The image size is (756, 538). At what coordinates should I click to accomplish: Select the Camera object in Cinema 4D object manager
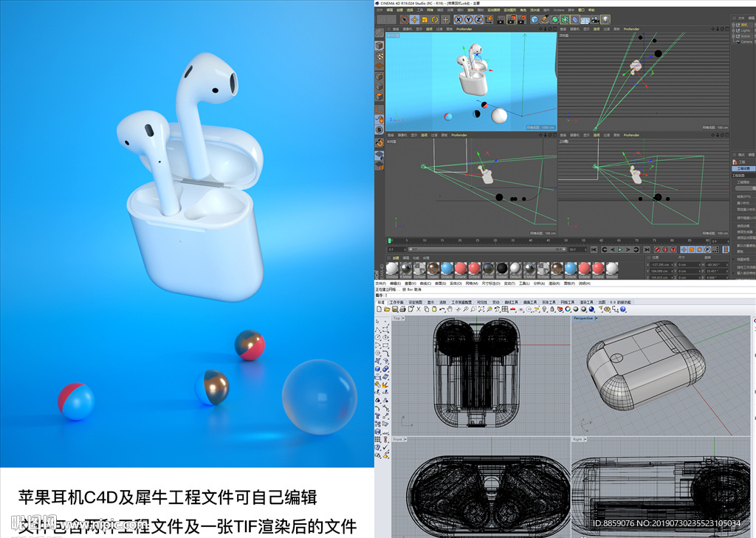(x=746, y=42)
